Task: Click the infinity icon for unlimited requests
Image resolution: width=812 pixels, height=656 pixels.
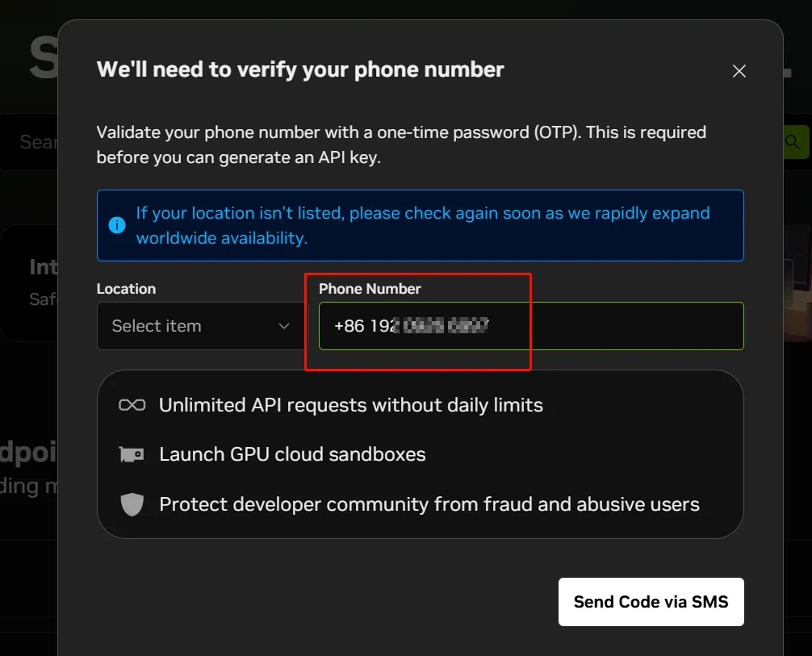Action: coord(132,405)
